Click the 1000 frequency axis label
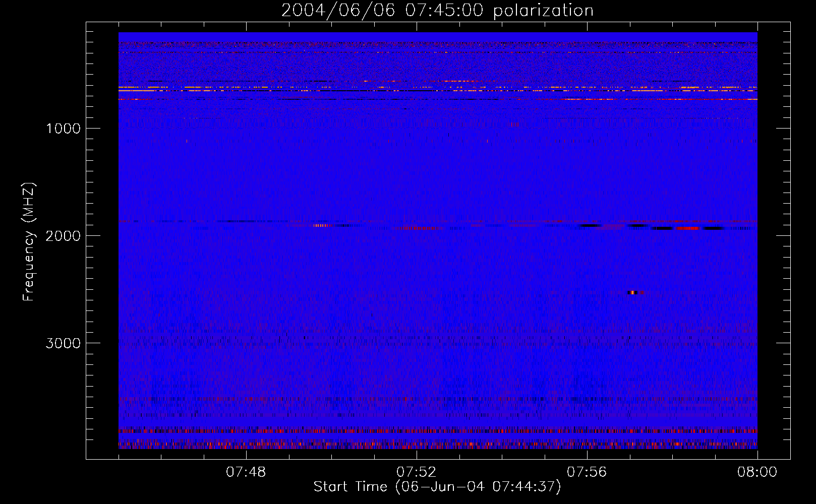 click(x=63, y=129)
